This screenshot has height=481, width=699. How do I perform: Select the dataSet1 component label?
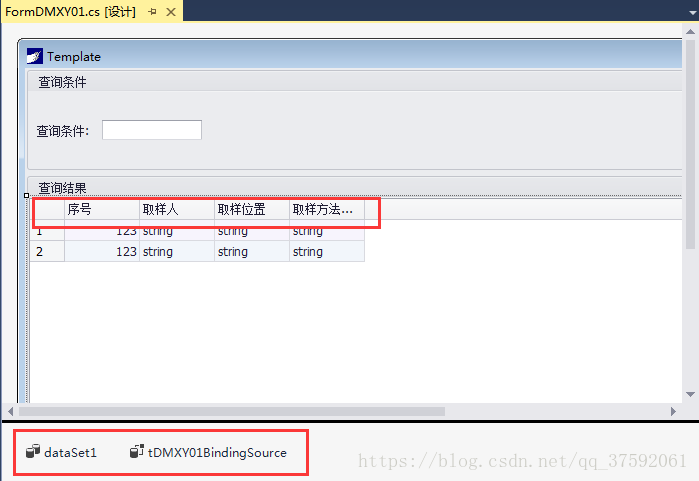click(70, 452)
